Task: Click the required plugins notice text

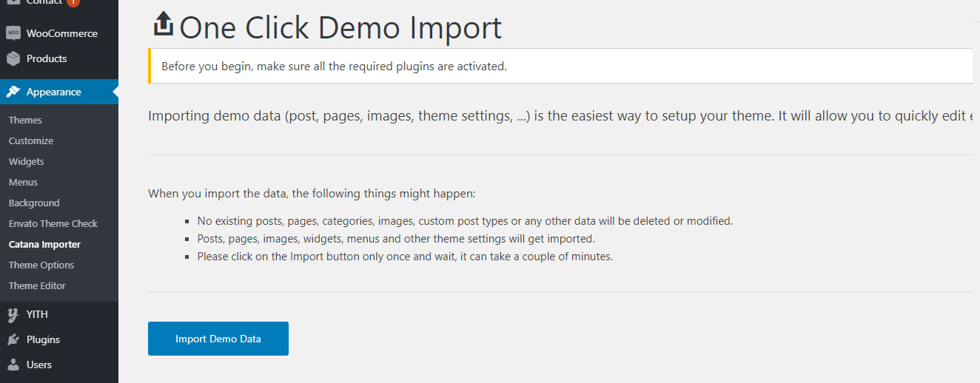Action: click(x=334, y=66)
